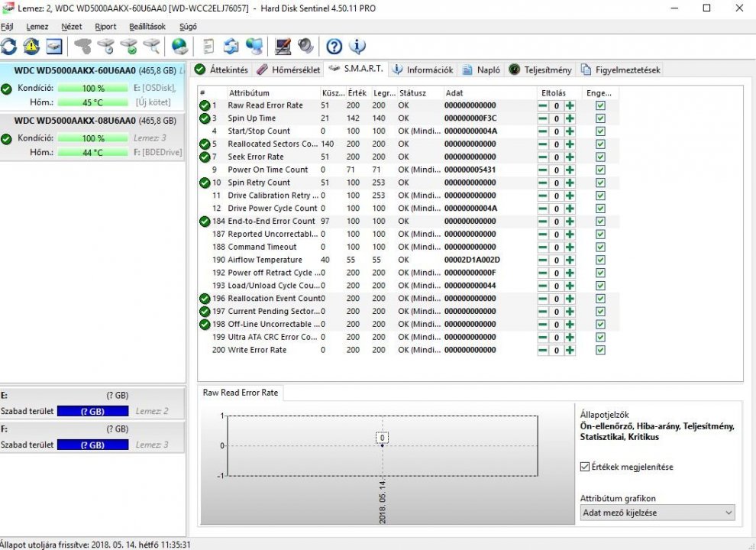This screenshot has height=550, width=756.
Task: Click the offset value field for Seek Error Rate
Action: 557,157
